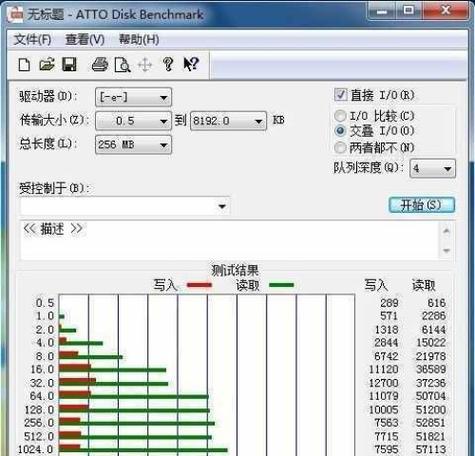The width and height of the screenshot is (475, 456).
Task: Open the 驱动器 drive dropdown
Action: click(133, 97)
